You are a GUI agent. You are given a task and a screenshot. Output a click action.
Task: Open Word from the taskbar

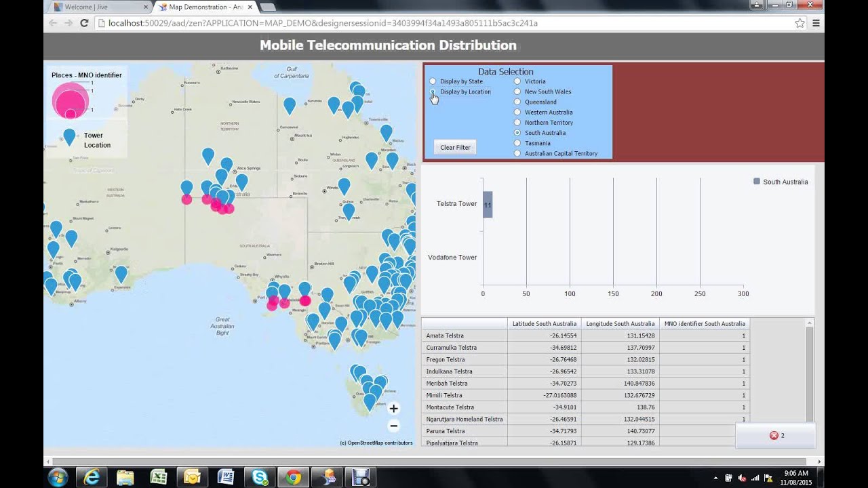coord(226,477)
